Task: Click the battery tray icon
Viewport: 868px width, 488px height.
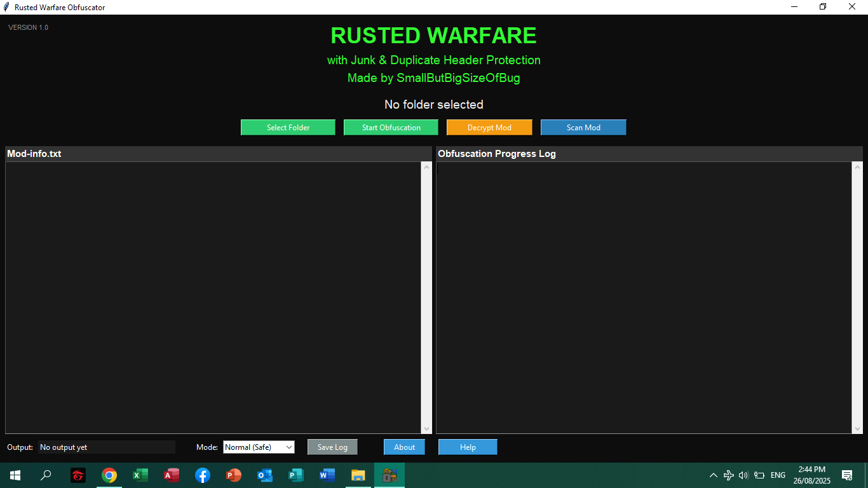Action: pos(759,475)
